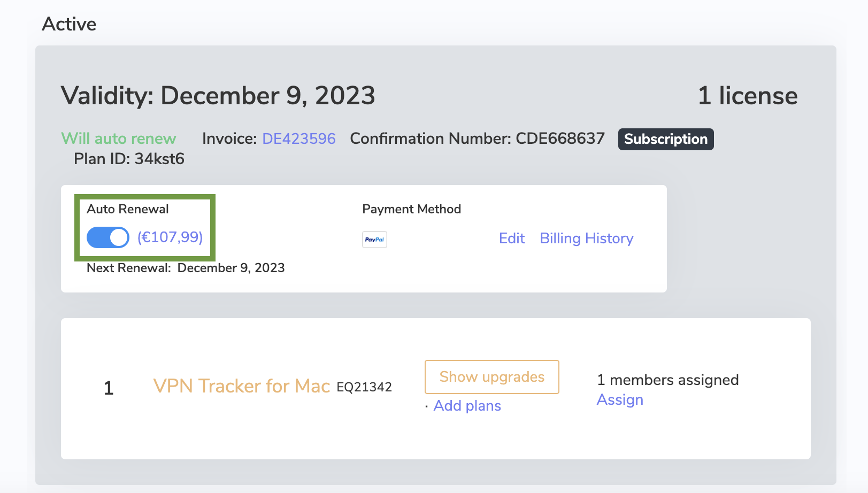Edit the payment method

coord(511,238)
